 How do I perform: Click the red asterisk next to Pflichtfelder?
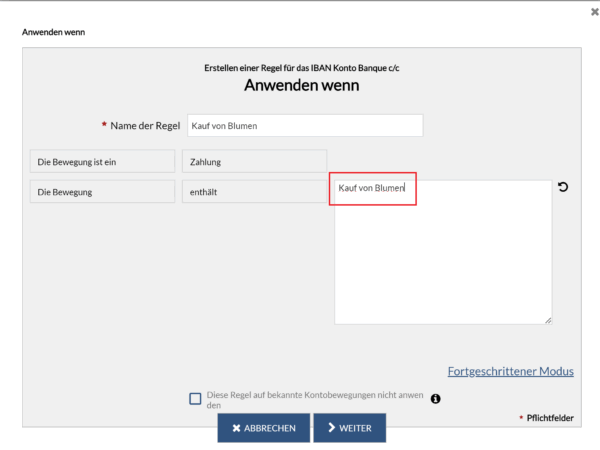click(521, 417)
